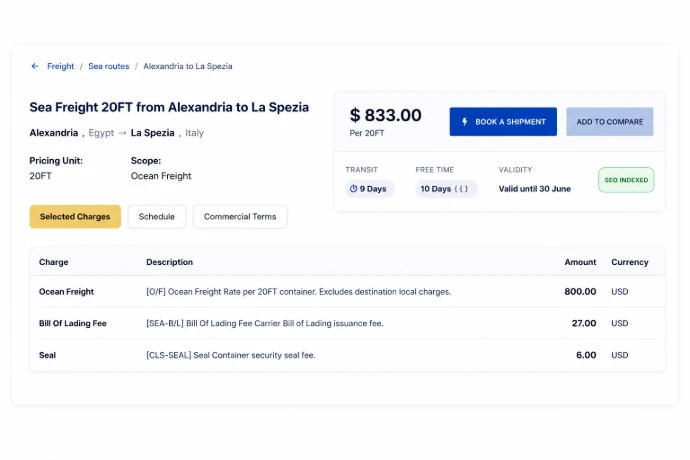
Task: Click the Ocean Freight scope value
Action: 161,176
